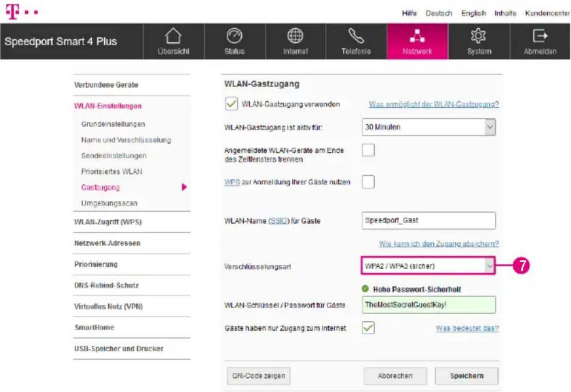Click the Speichern button
This screenshot has width=571, height=392.
tap(467, 376)
